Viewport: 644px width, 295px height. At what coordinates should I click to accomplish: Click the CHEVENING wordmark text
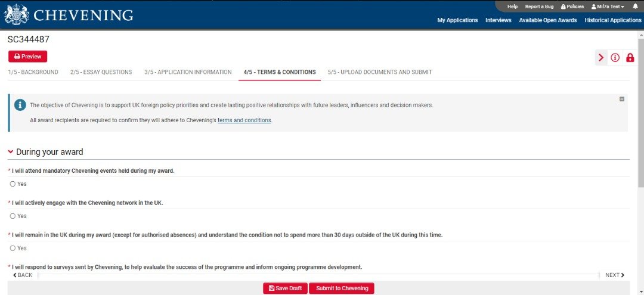point(83,15)
